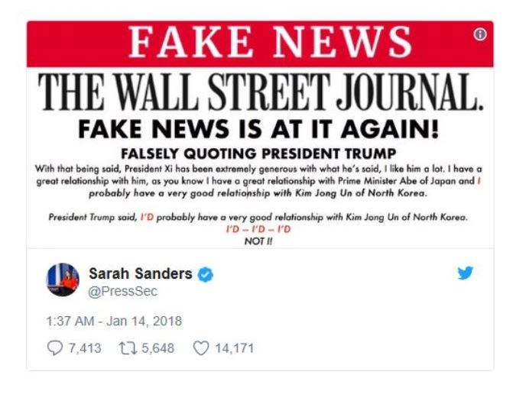Viewport: 513px width, 420px height.
Task: Click the "FALSELY QUOTING PRESIDENT TRUMP" subheading
Action: (259, 153)
